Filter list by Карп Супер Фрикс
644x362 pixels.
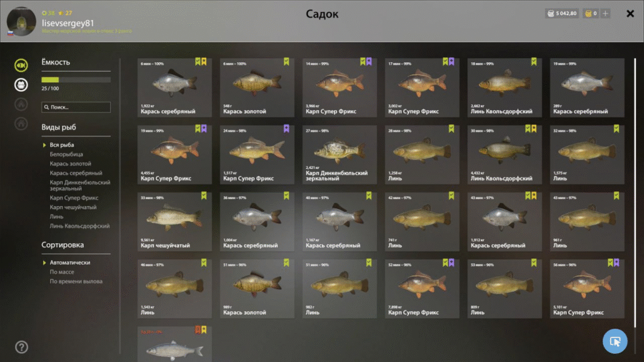click(x=74, y=198)
